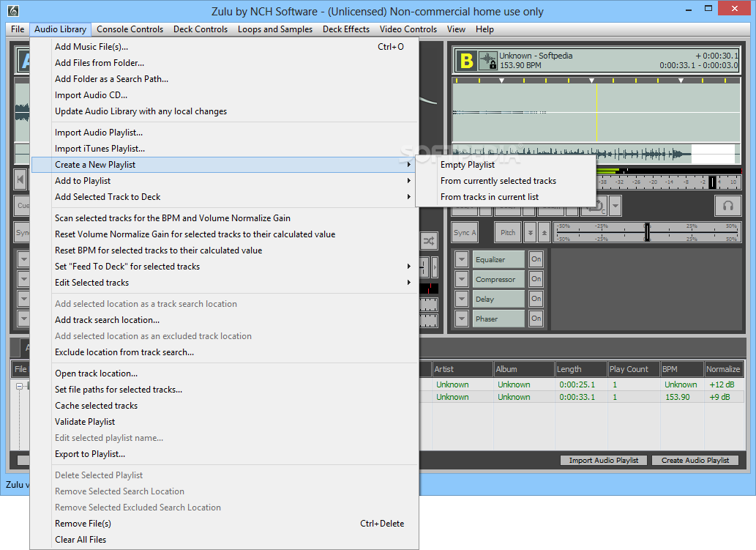Click the waveform lock icon on deck B
Image resolution: width=756 pixels, height=550 pixels.
tap(488, 62)
